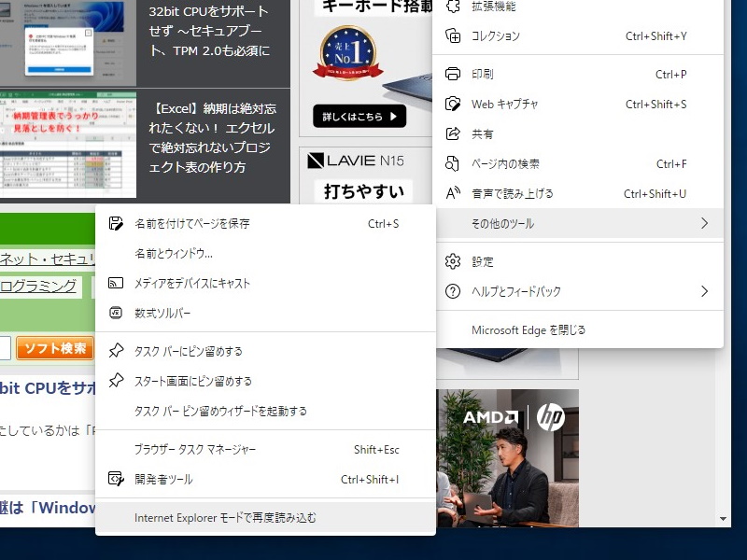The image size is (747, 560).
Task: Click the save page icon
Action: (116, 223)
